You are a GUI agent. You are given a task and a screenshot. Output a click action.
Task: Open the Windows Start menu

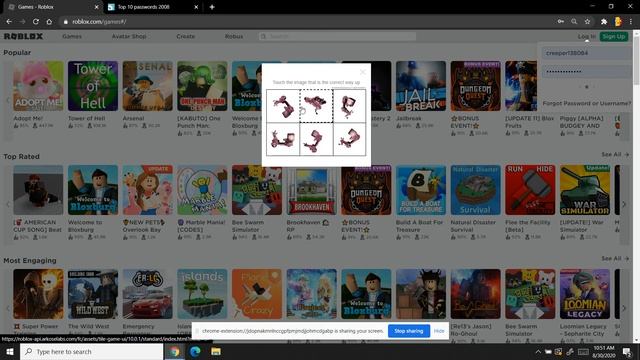pyautogui.click(x=10, y=351)
